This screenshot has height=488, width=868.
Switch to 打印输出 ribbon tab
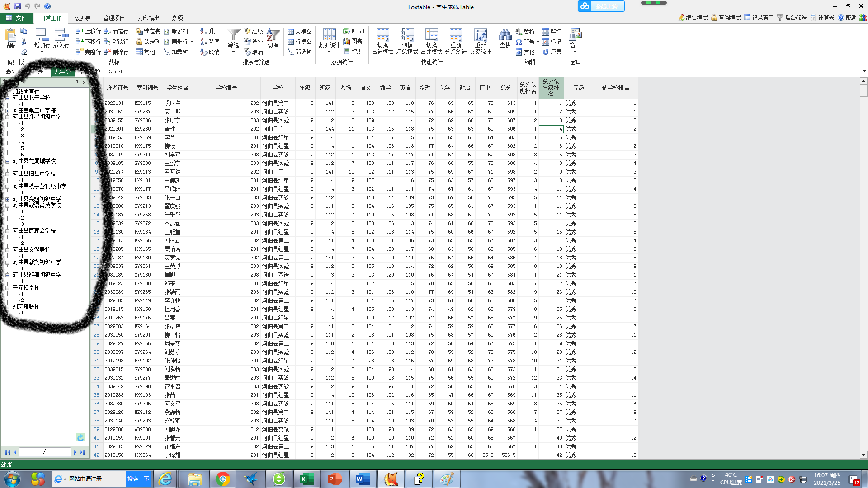(148, 18)
